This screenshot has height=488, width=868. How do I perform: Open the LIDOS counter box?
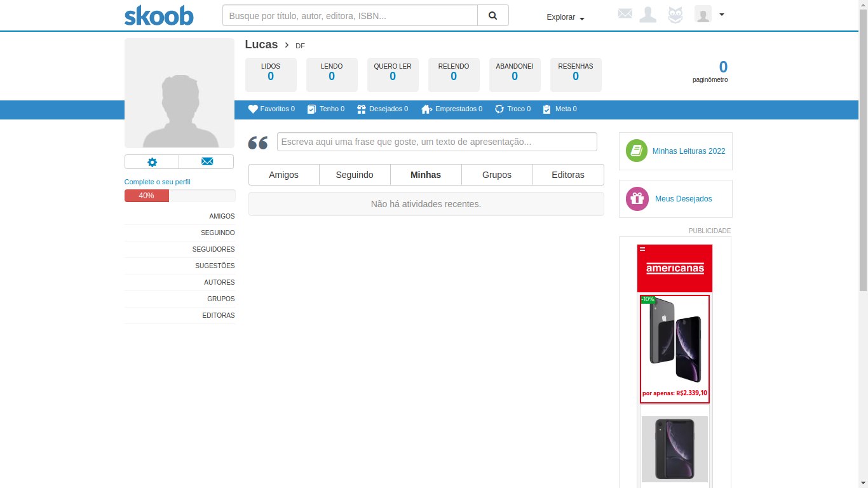[x=271, y=75]
